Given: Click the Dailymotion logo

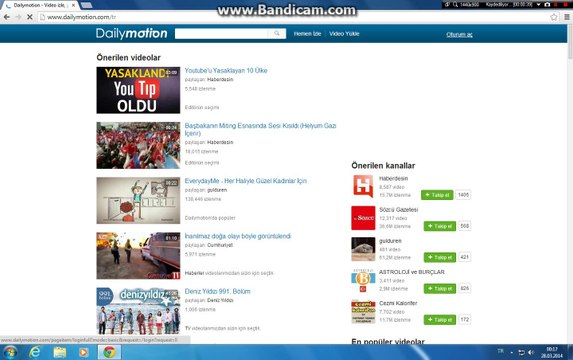Looking at the screenshot, I should click(132, 33).
